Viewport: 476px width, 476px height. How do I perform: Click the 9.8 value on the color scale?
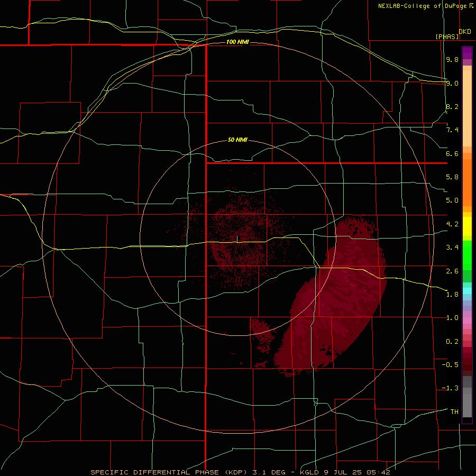(452, 59)
